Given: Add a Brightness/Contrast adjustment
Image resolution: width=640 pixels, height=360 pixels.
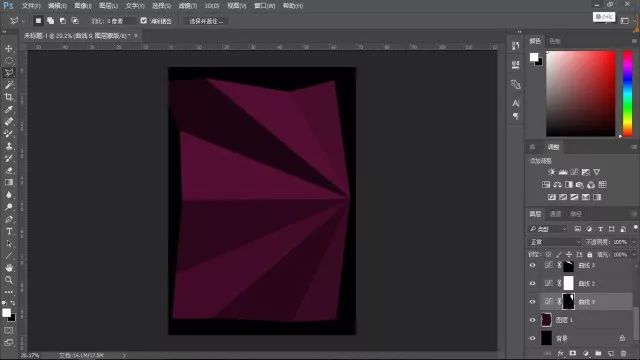Looking at the screenshot, I should 551,172.
